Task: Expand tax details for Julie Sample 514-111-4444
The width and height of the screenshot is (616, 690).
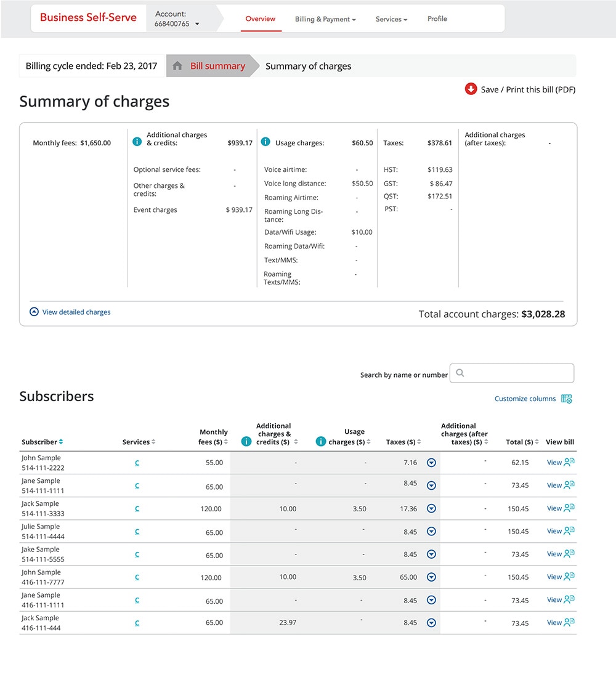Action: point(431,531)
